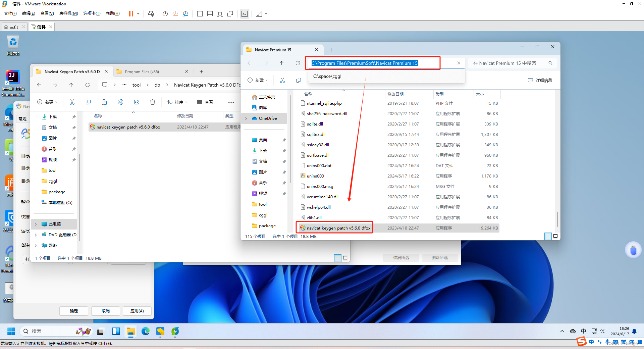Click the Share icon in Keygen window toolbar

pos(137,102)
